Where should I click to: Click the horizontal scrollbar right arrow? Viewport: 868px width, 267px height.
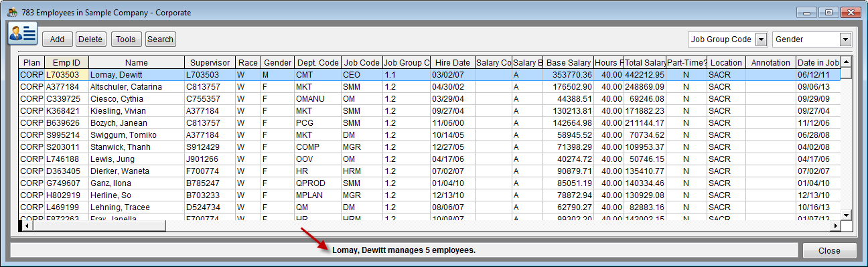click(x=835, y=226)
